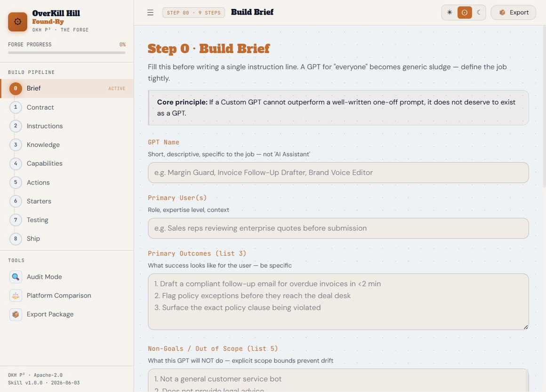The width and height of the screenshot is (546, 392).
Task: Open the Knowledge pipeline step
Action: pyautogui.click(x=67, y=145)
